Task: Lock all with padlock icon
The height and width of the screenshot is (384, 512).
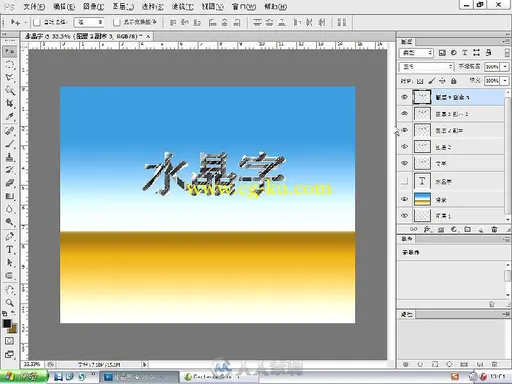Action: pos(453,81)
